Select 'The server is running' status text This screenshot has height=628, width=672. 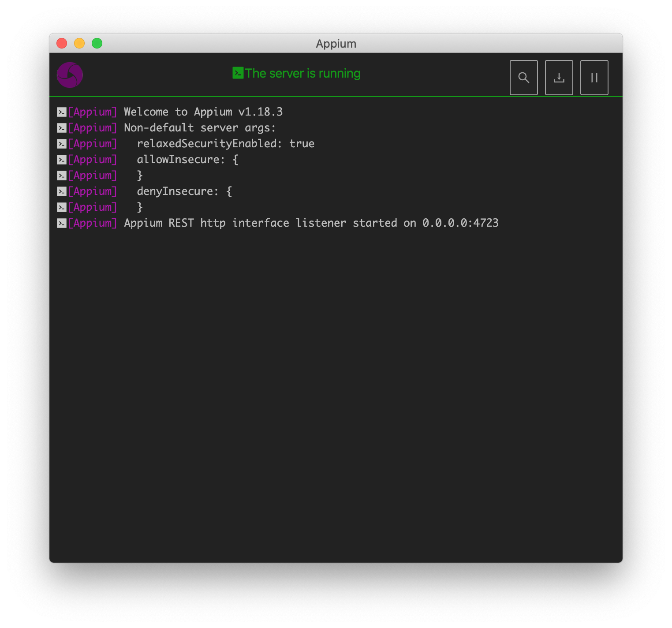click(302, 73)
